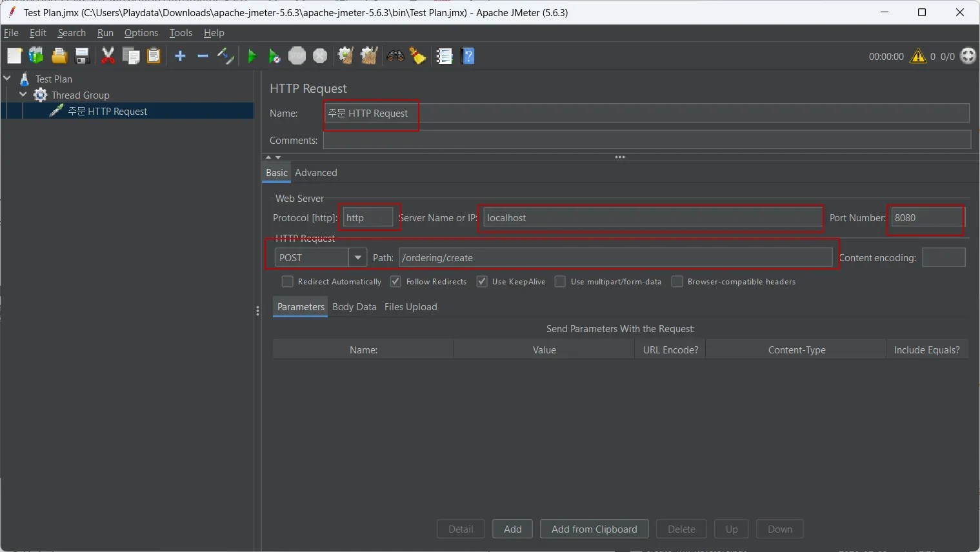The height and width of the screenshot is (552, 980).
Task: Create a new test plan with New icon
Action: tap(14, 56)
